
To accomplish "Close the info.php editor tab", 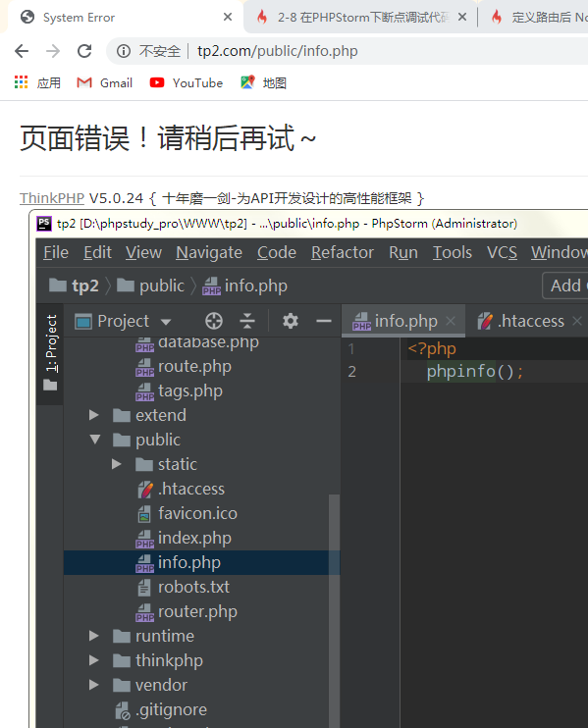I will 451,321.
